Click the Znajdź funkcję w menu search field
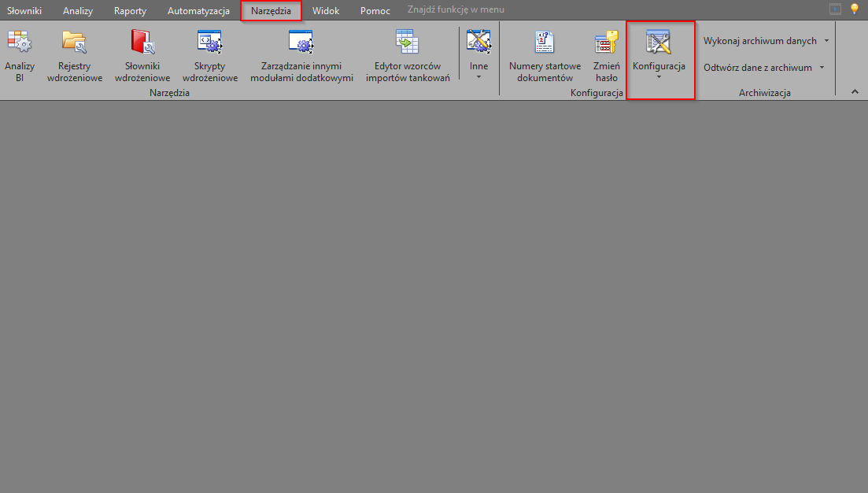 tap(456, 10)
